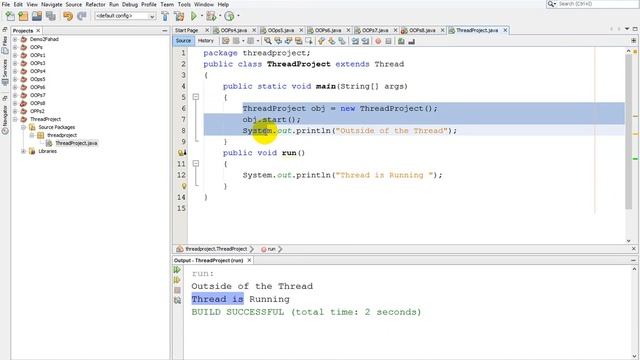Expand the OOPs8 project node

point(15,103)
